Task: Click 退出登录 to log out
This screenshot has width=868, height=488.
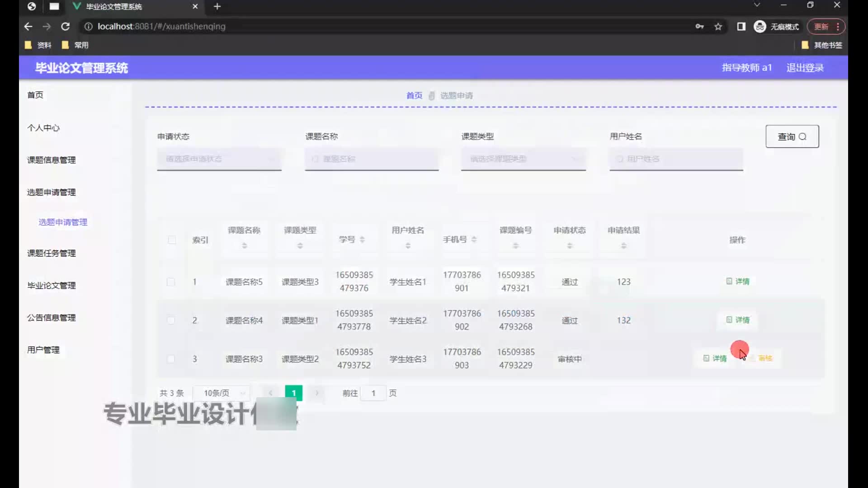Action: click(x=805, y=68)
